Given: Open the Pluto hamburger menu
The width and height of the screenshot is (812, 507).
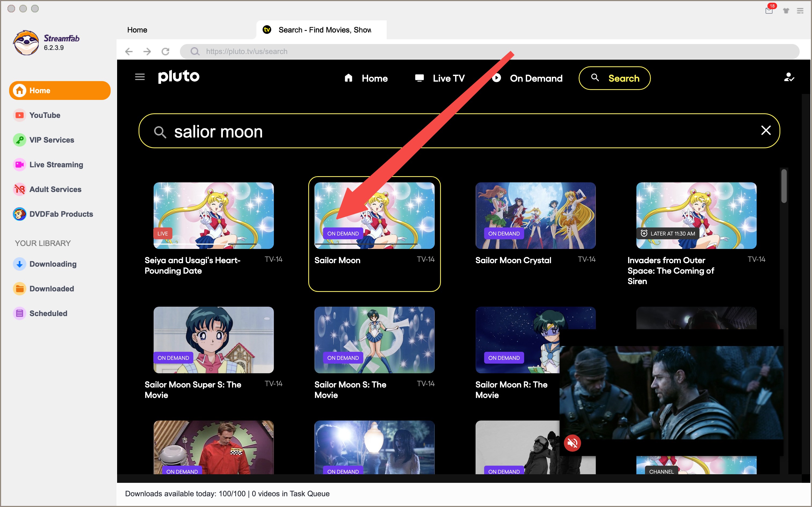Looking at the screenshot, I should click(140, 77).
